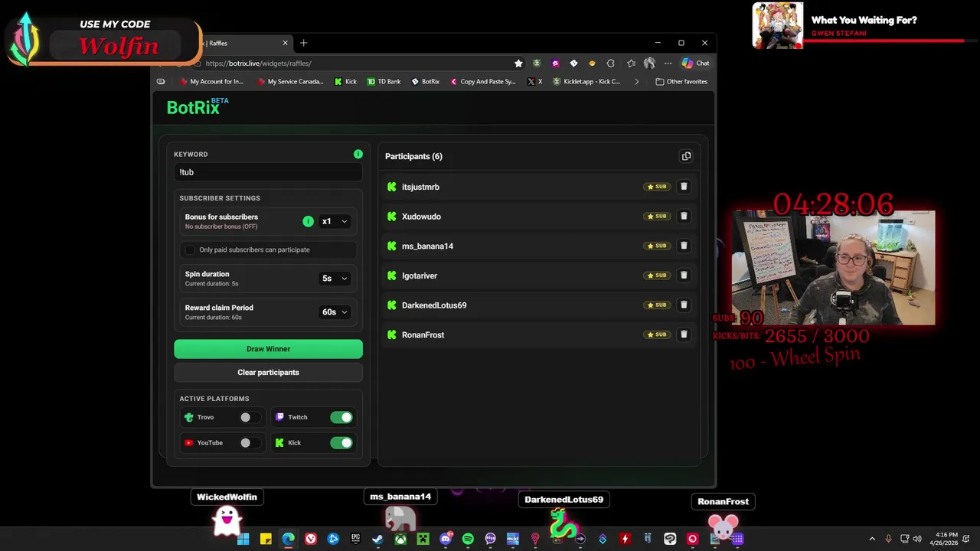The image size is (980, 551).
Task: Copy the participants list
Action: (x=686, y=156)
